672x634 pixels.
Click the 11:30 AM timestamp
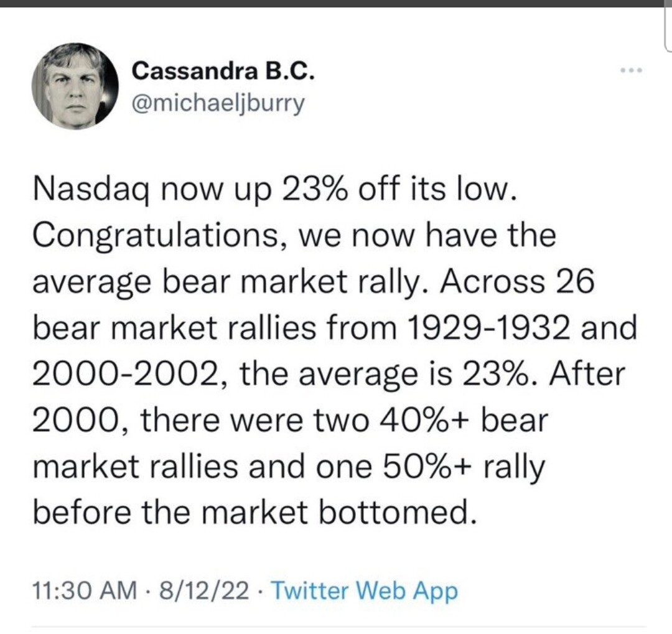pyautogui.click(x=85, y=590)
